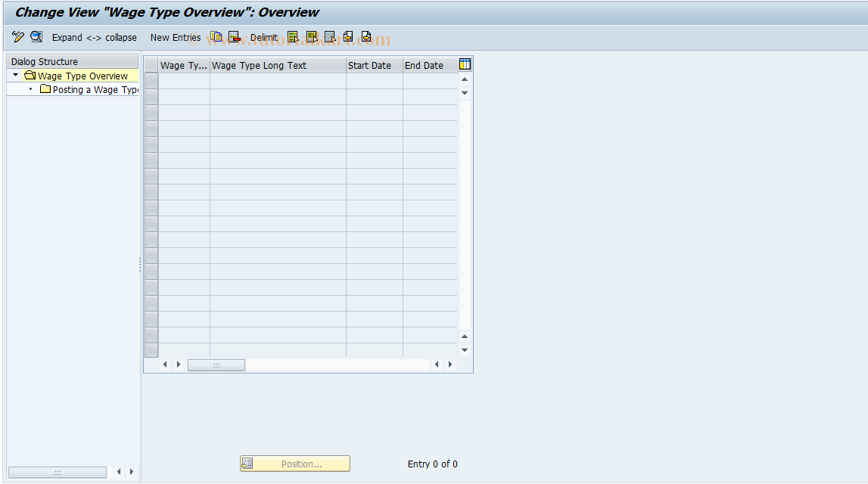Image resolution: width=868 pixels, height=484 pixels.
Task: Click the first empty Wage Type cell
Action: coord(184,81)
